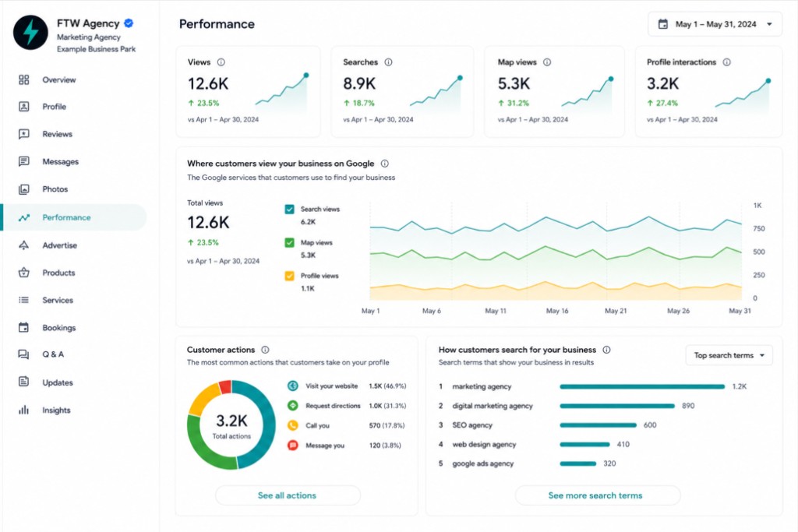798x532 pixels.
Task: Open Reviews from the sidebar
Action: (58, 134)
